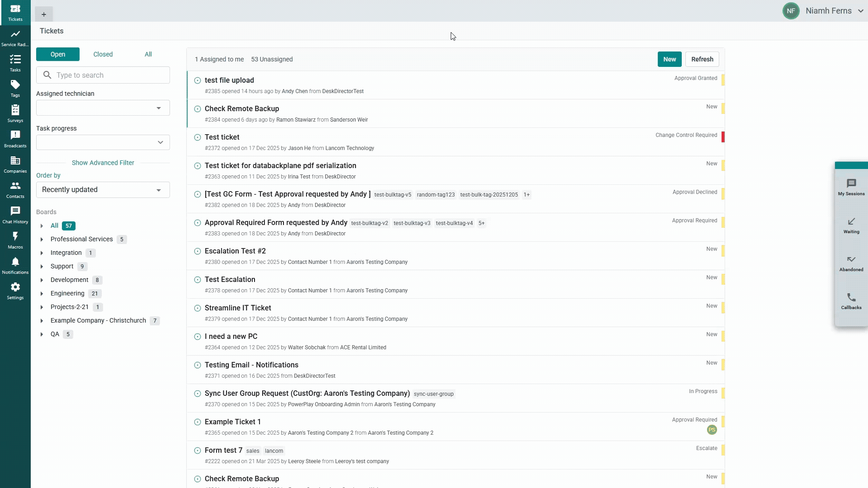Screen dimensions: 868x488
Task: Click Show Advanced Filter link
Action: pos(103,163)
